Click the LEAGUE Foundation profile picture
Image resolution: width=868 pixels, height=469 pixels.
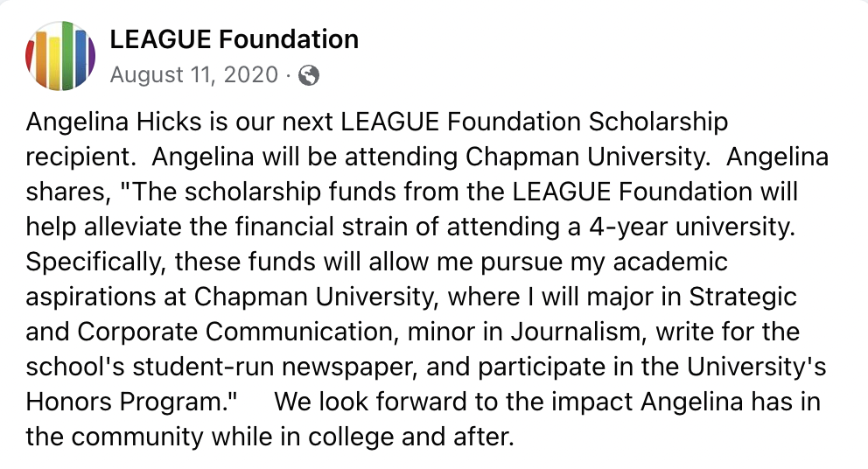tap(60, 58)
